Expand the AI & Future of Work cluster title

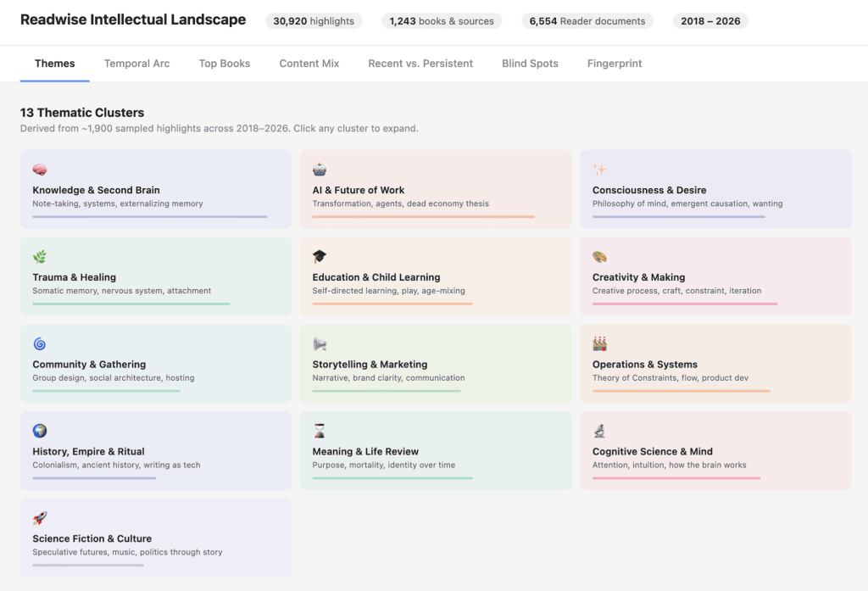[359, 190]
